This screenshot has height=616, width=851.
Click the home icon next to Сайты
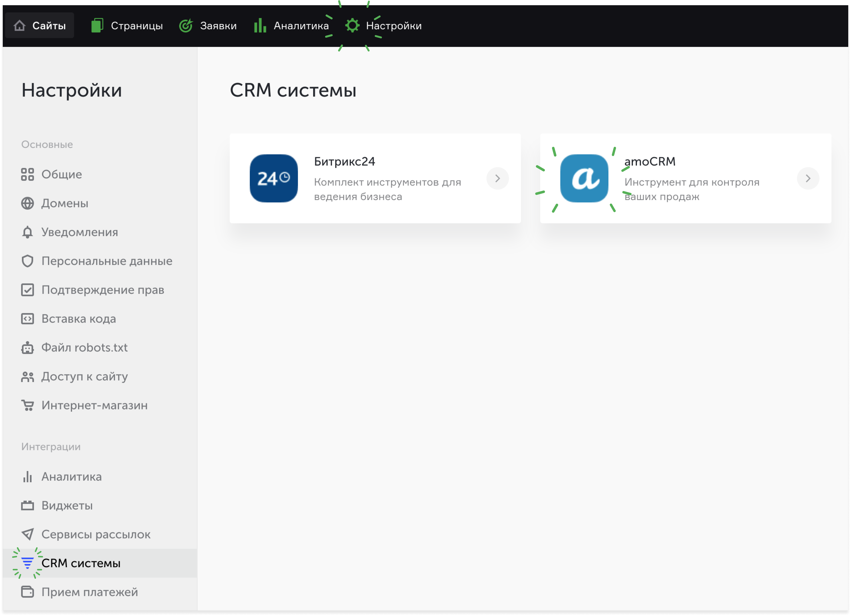tap(19, 26)
